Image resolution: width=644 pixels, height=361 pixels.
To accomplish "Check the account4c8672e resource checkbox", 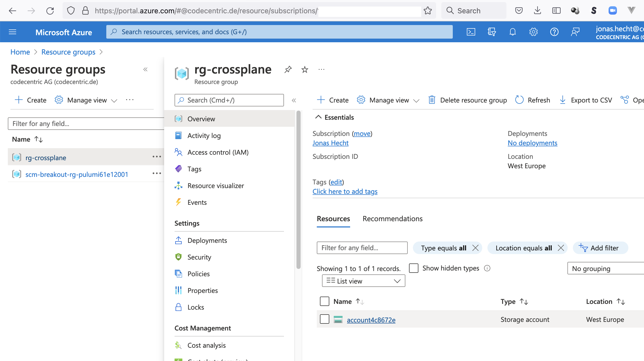I will pyautogui.click(x=324, y=319).
